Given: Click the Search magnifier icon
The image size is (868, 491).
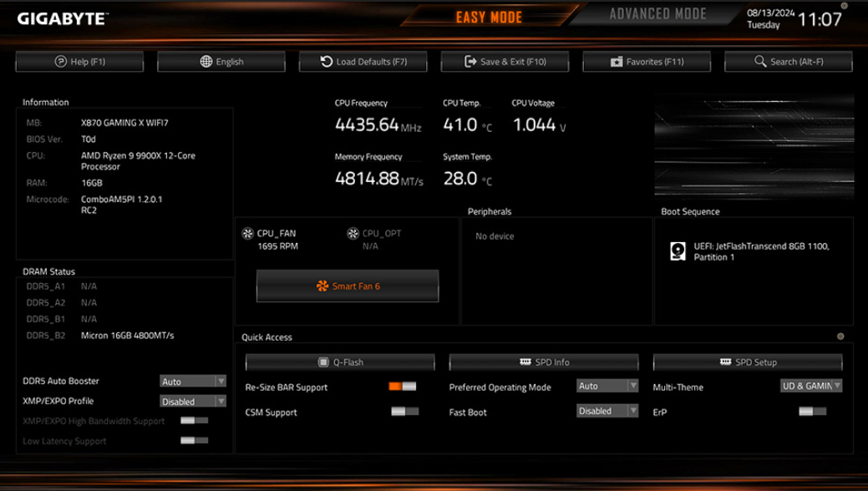Looking at the screenshot, I should pyautogui.click(x=760, y=61).
